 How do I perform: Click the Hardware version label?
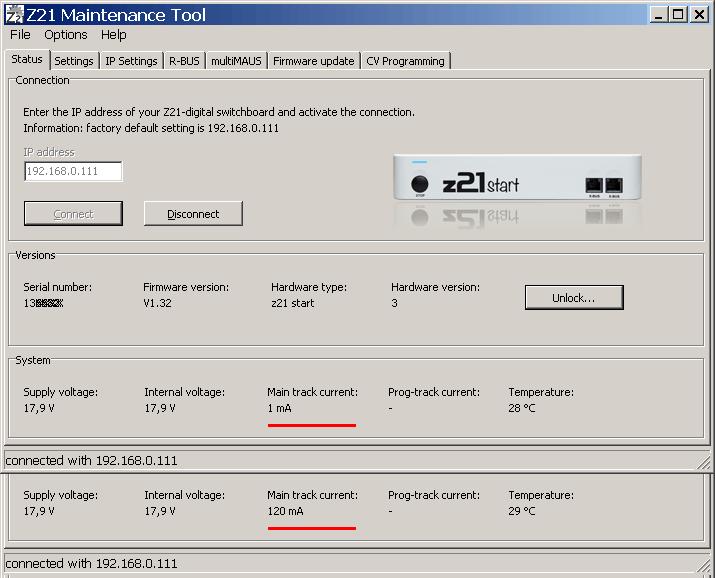435,287
